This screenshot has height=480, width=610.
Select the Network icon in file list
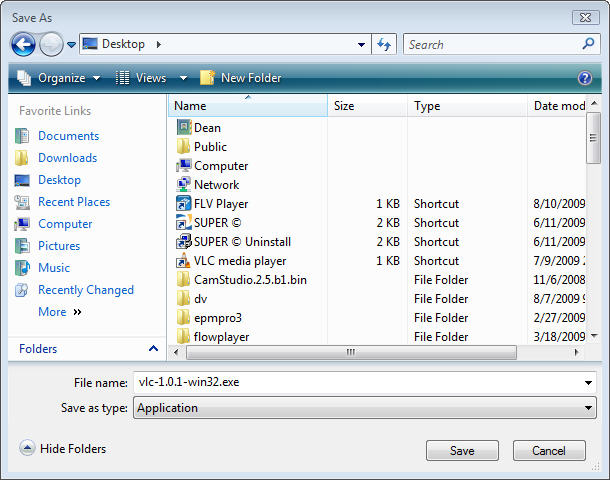pos(184,184)
